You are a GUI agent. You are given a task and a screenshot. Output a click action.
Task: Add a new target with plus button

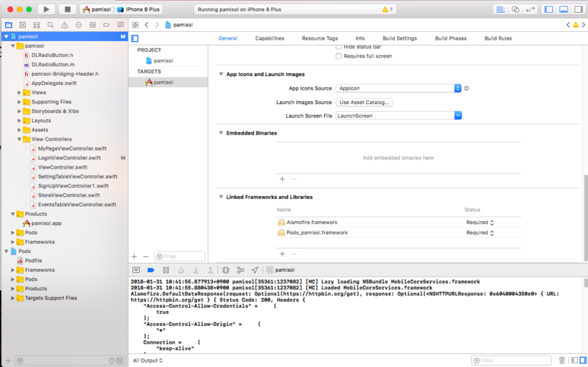pyautogui.click(x=134, y=257)
